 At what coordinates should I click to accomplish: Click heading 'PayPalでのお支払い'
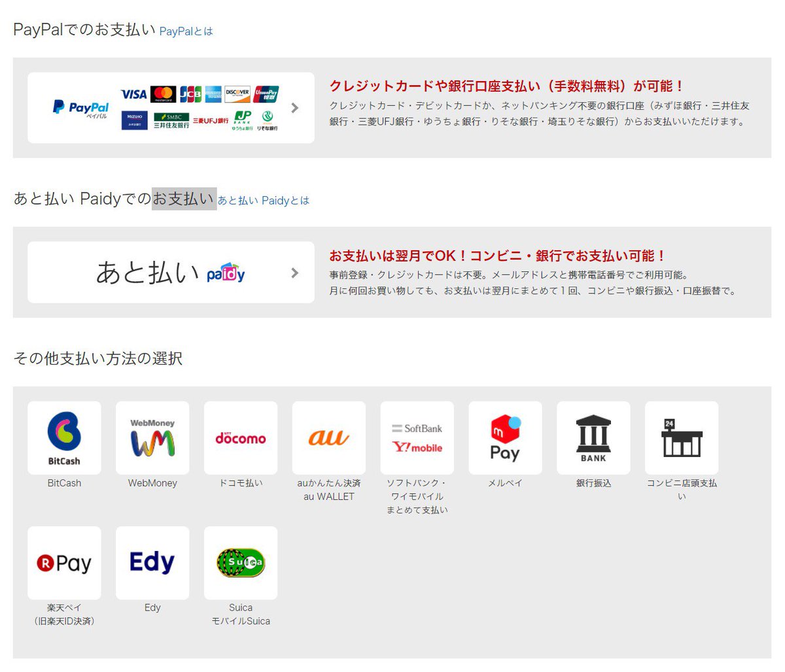tap(84, 29)
